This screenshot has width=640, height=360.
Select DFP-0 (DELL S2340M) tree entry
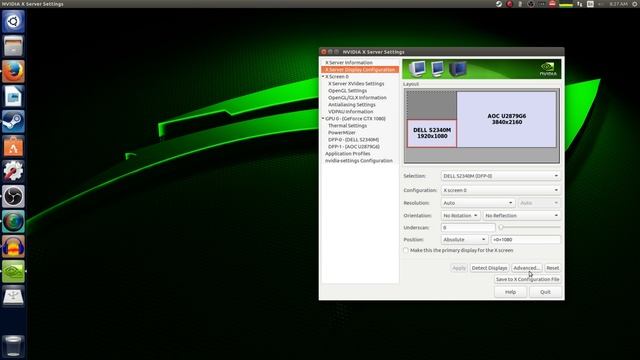(353, 140)
